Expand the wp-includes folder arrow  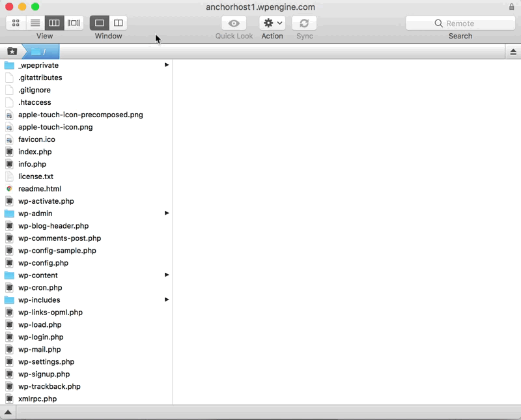point(167,300)
